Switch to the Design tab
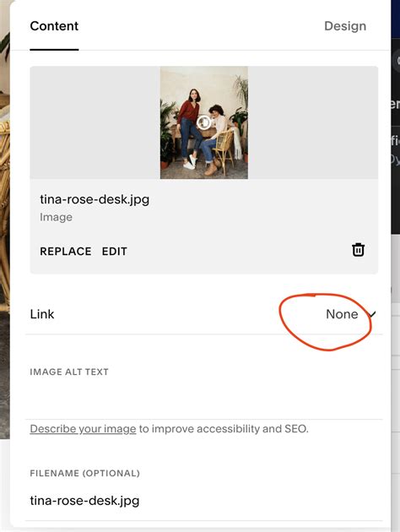This screenshot has height=532, width=400. pyautogui.click(x=345, y=26)
